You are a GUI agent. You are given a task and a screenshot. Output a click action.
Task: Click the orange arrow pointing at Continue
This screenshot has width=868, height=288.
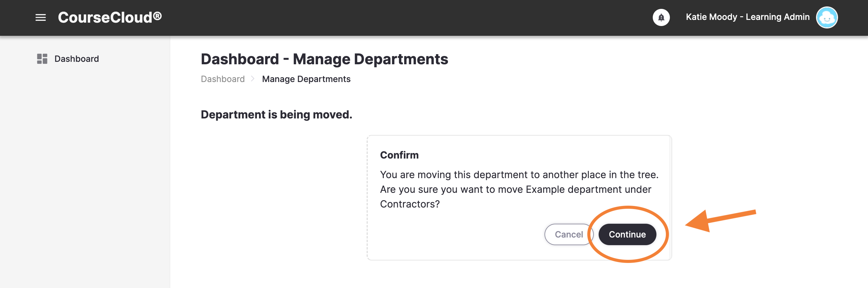pyautogui.click(x=720, y=221)
